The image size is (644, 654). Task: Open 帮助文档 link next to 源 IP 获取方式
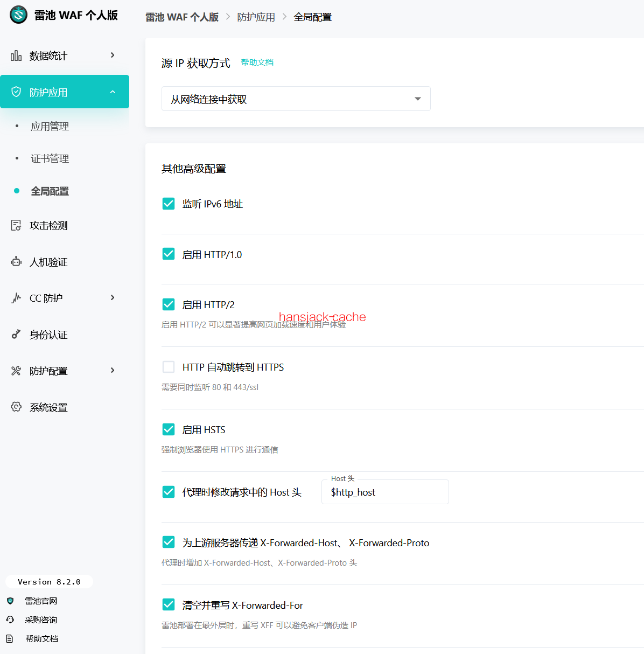[x=257, y=62]
